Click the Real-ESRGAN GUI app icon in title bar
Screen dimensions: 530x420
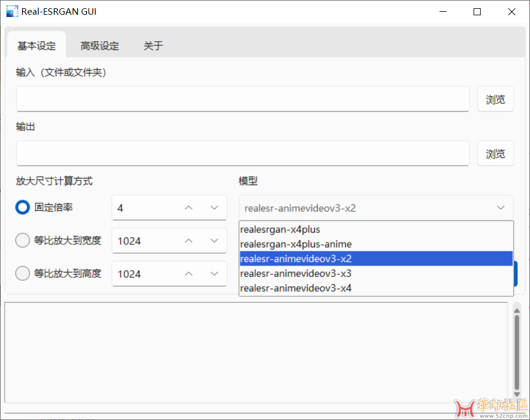12,12
